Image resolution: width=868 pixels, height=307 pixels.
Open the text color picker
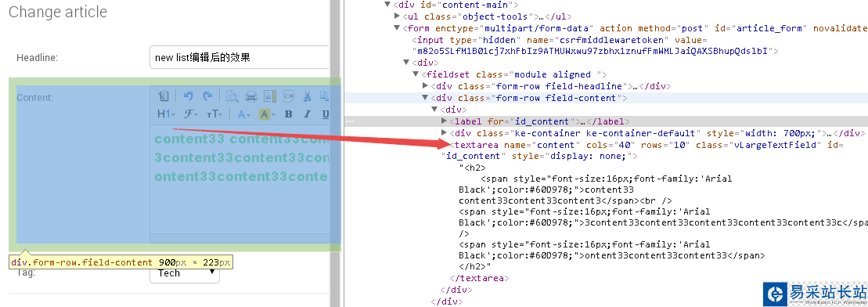pos(244,114)
